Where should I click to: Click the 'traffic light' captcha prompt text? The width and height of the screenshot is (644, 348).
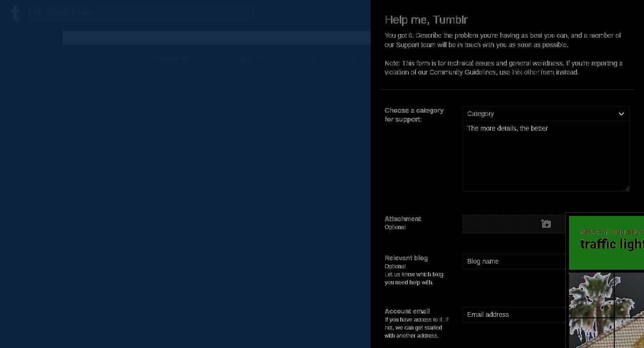point(612,244)
